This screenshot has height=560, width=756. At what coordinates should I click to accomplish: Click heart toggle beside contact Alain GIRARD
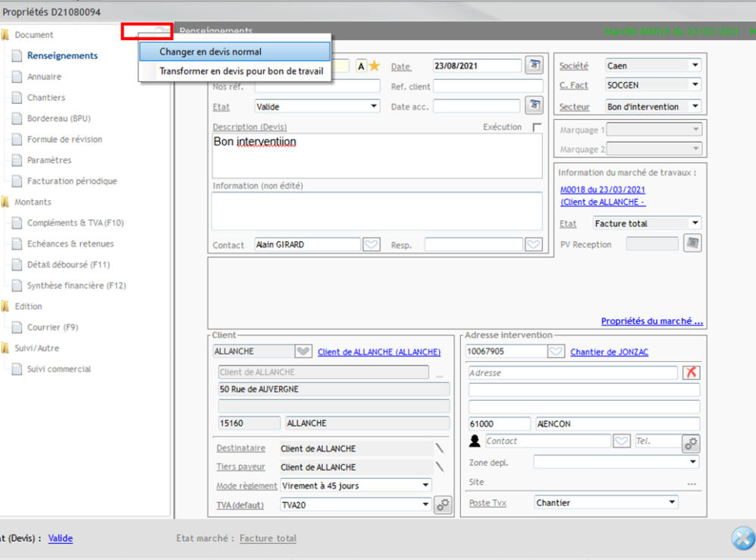373,244
